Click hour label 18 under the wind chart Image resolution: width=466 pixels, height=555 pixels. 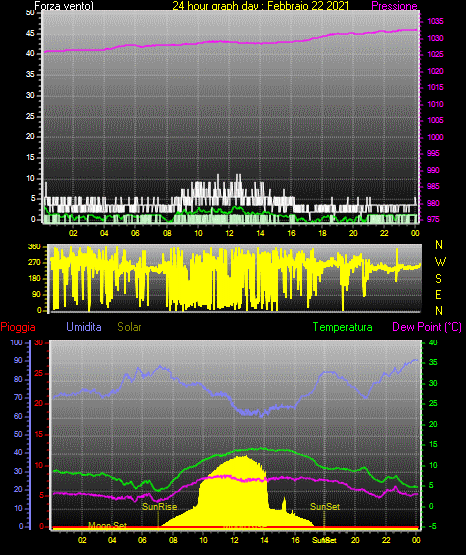click(x=322, y=233)
